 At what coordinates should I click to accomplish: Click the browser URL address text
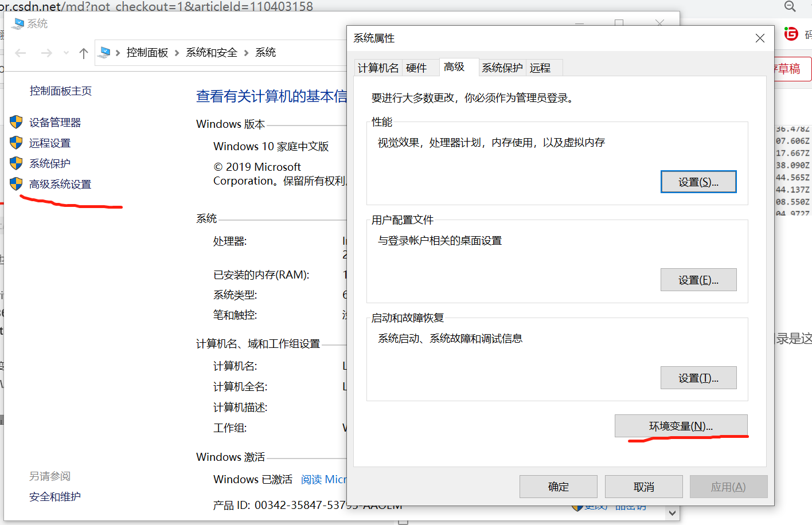click(157, 6)
